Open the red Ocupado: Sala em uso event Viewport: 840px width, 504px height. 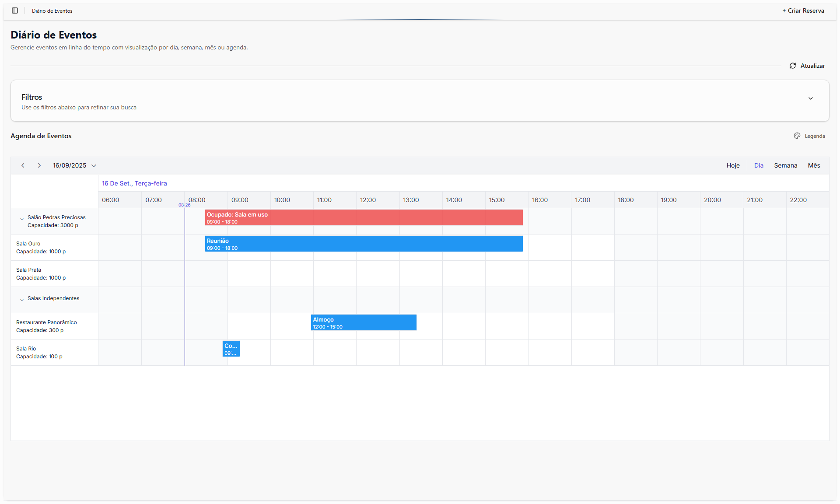coord(364,217)
